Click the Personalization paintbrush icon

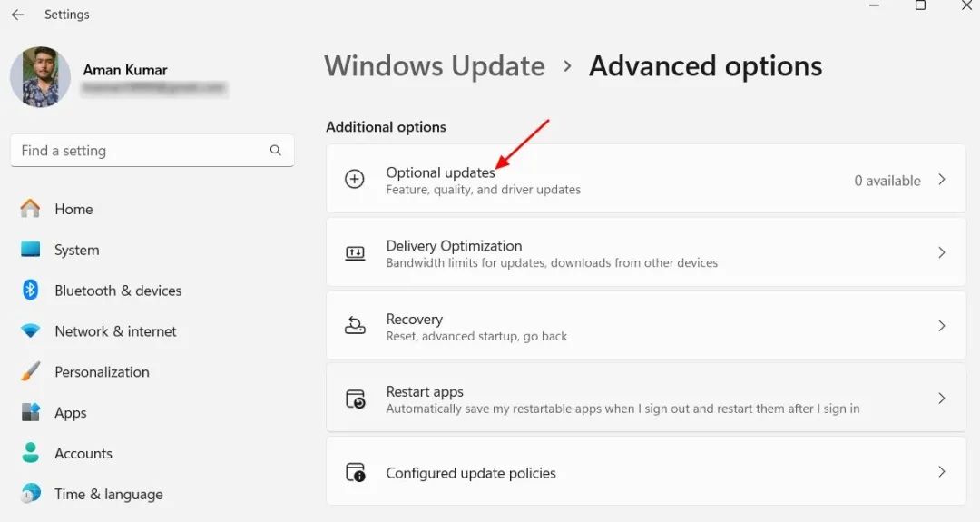coord(31,372)
